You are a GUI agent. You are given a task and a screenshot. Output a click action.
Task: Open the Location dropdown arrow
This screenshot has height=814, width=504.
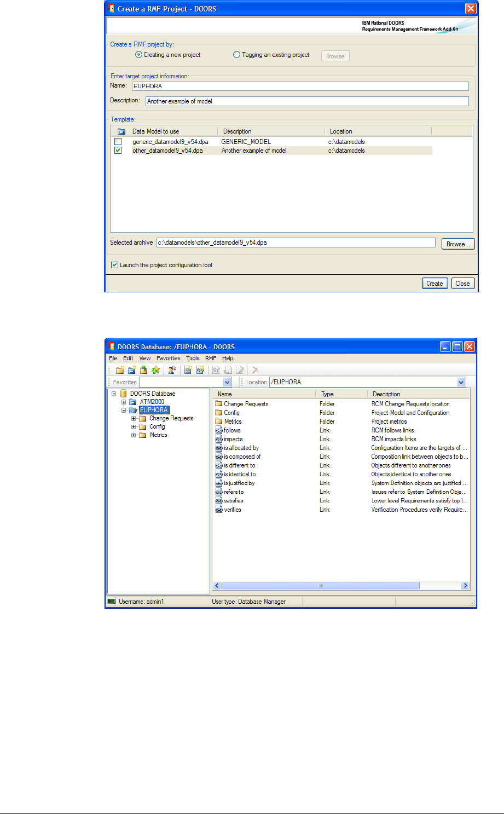click(461, 382)
